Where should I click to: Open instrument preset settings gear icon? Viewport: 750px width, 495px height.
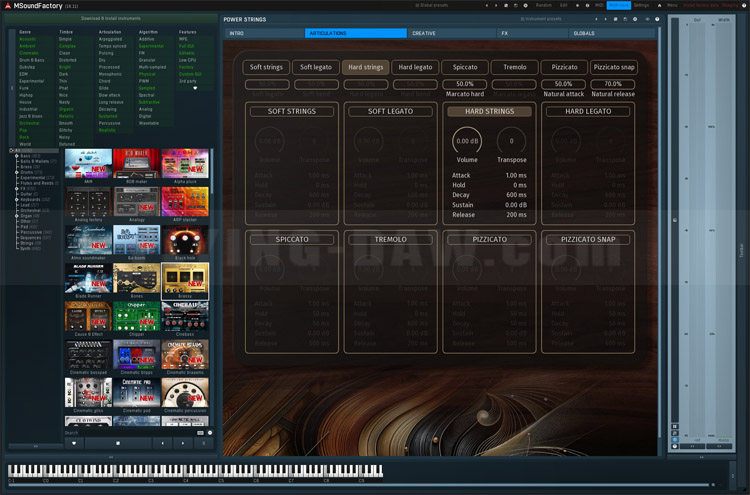tap(635, 19)
